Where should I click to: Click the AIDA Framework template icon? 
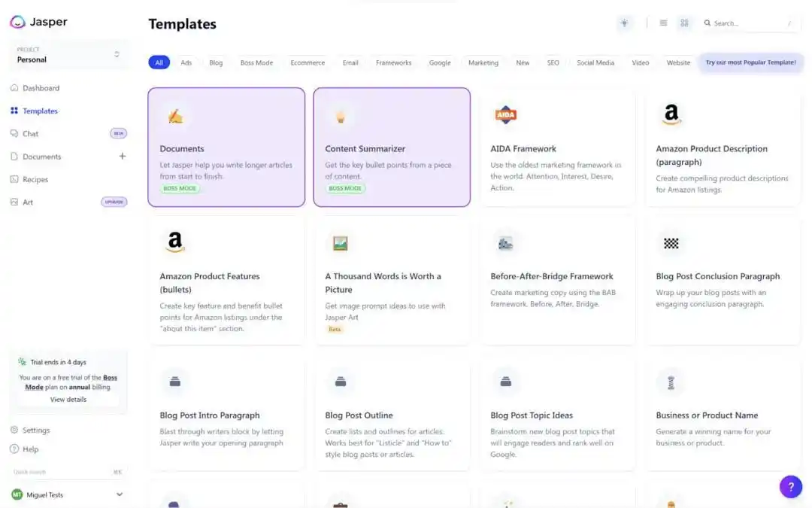tap(505, 115)
